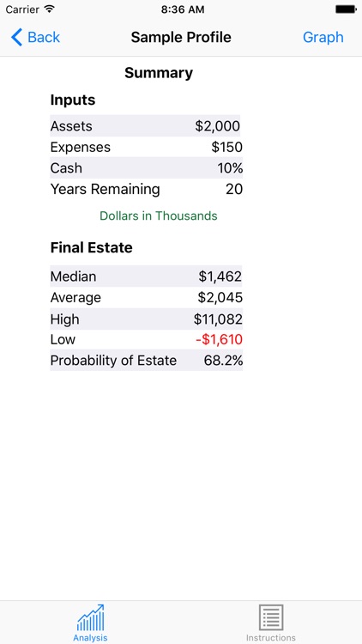
Task: Select the Expenses $150 row
Action: pyautogui.click(x=147, y=147)
